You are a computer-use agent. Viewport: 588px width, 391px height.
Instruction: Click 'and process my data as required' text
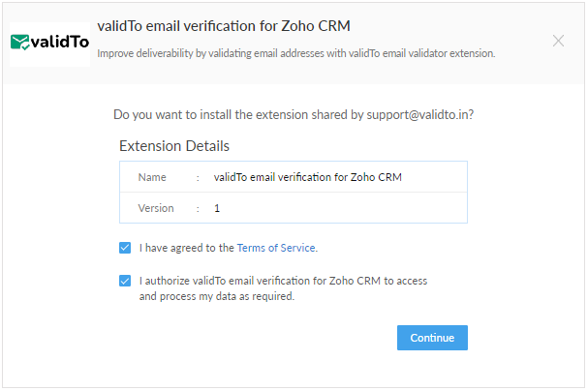[217, 296]
